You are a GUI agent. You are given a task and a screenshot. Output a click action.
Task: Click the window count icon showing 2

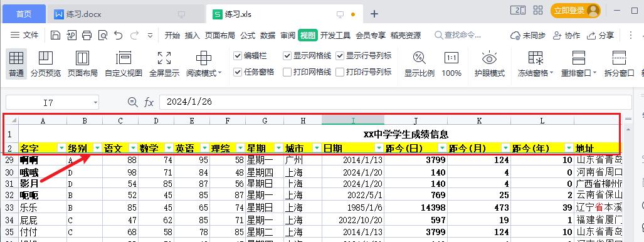[x=517, y=10]
